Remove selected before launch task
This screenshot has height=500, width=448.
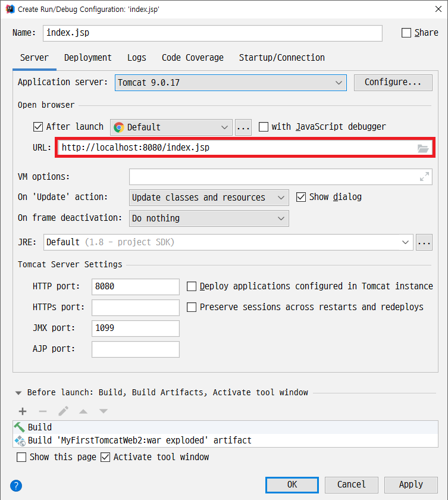tap(43, 411)
